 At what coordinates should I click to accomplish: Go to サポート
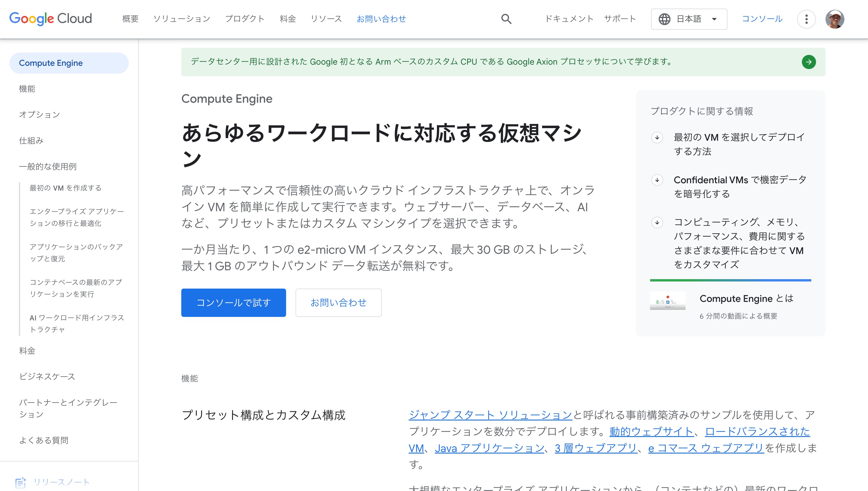pyautogui.click(x=620, y=19)
